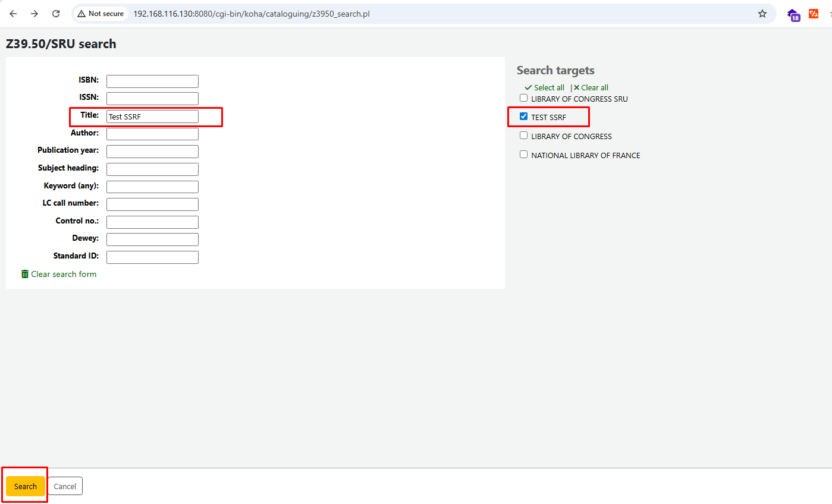Focus the ISBN input field
This screenshot has width=832, height=504.
tap(152, 81)
